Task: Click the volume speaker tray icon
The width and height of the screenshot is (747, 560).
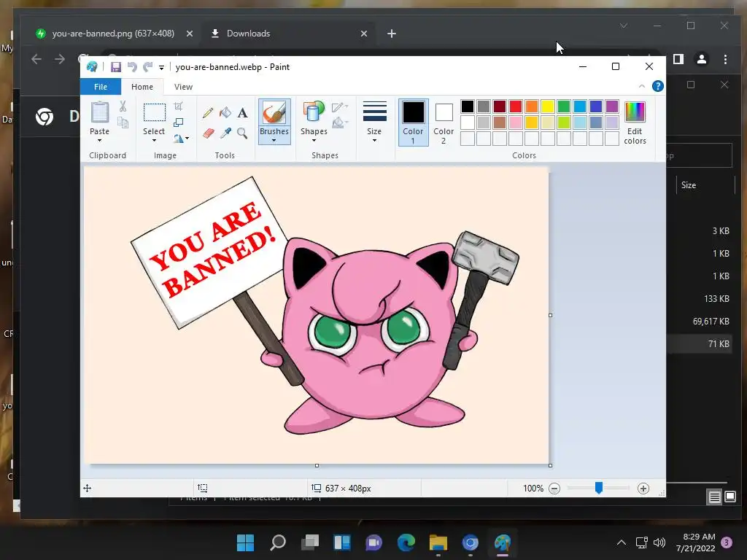Action: pyautogui.click(x=659, y=542)
